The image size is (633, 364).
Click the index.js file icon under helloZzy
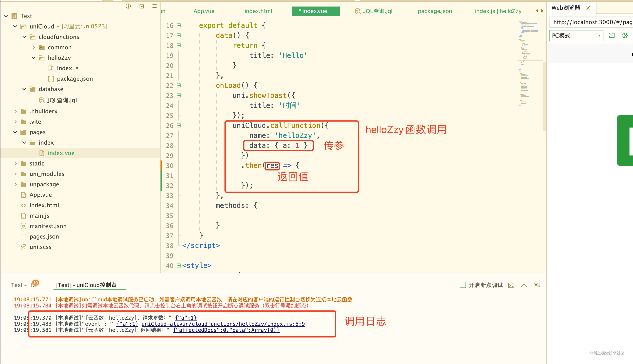pos(51,68)
